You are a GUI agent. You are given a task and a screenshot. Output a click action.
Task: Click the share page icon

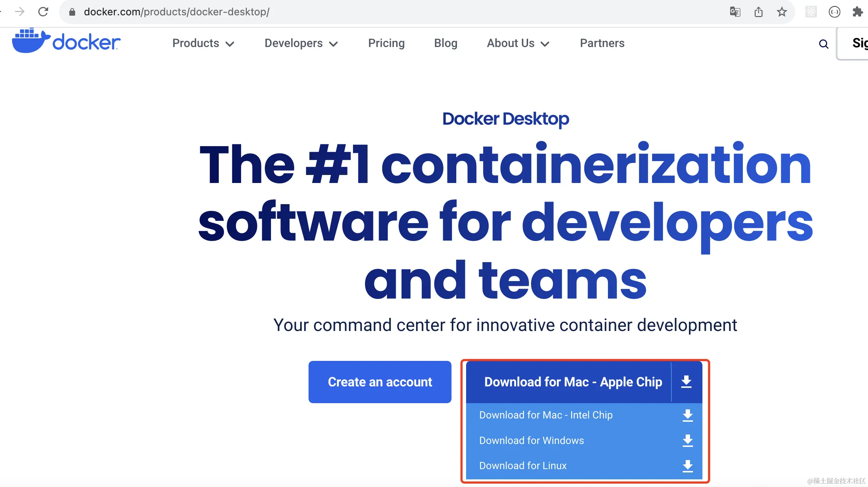(759, 12)
